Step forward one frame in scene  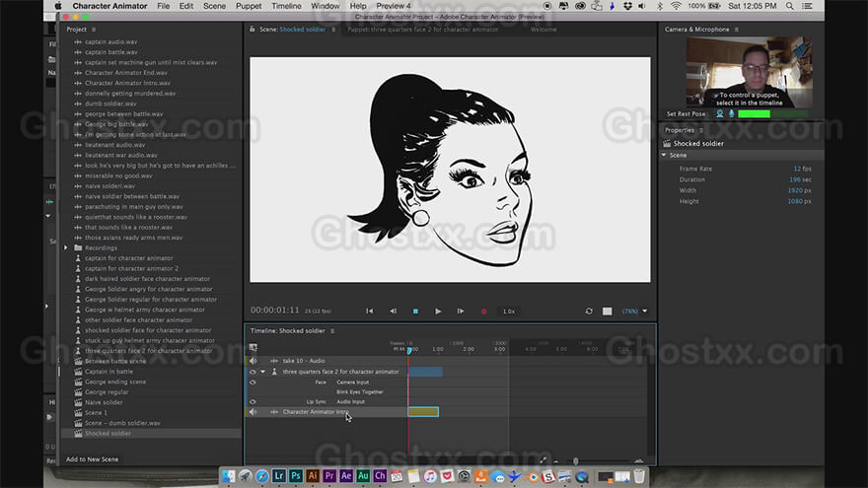[x=461, y=311]
